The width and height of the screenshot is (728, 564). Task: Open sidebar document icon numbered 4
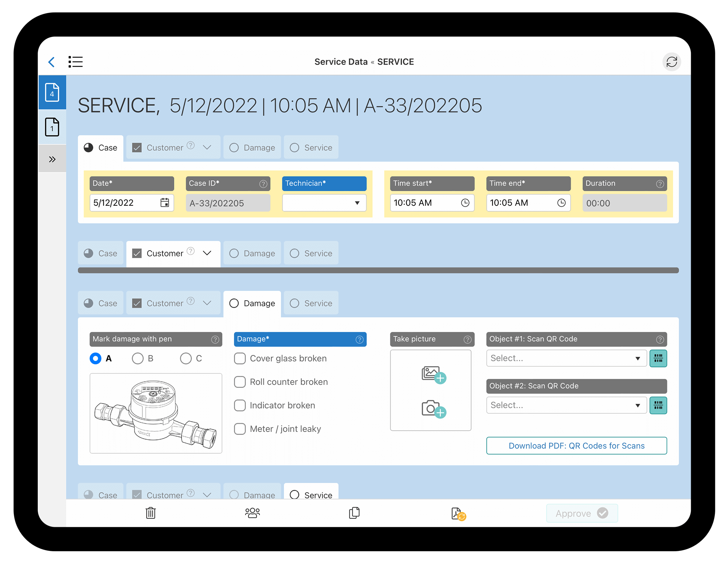pyautogui.click(x=52, y=92)
